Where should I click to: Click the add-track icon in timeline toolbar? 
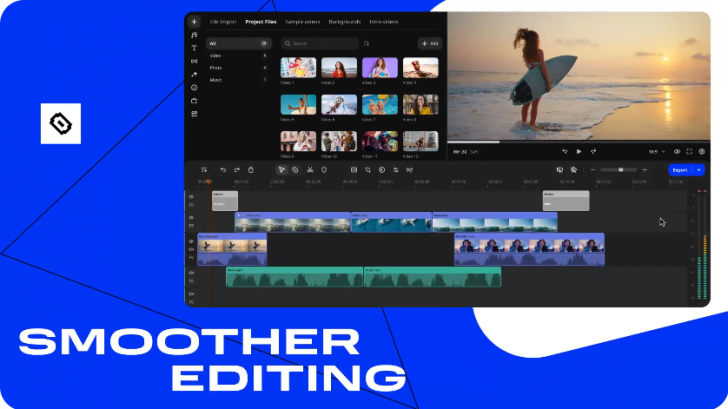[204, 170]
